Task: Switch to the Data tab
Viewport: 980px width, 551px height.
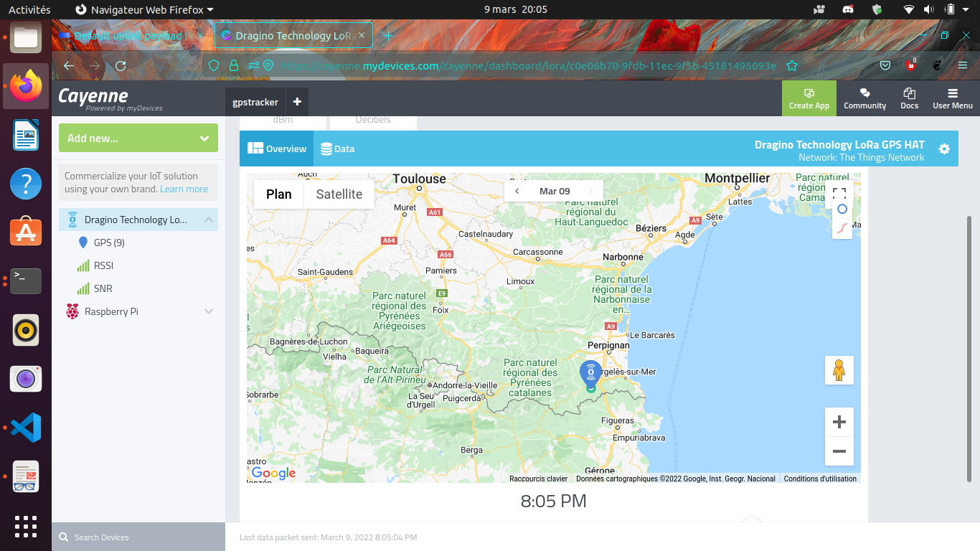Action: pos(337,149)
